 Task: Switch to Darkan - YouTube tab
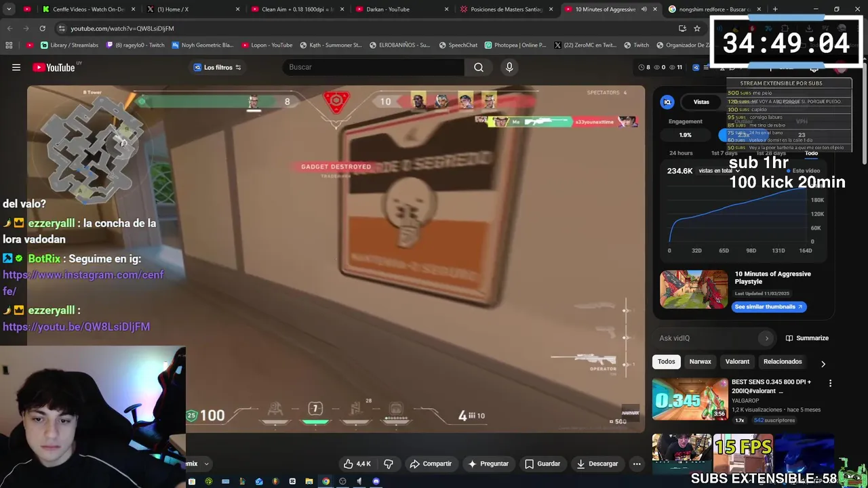coord(401,9)
